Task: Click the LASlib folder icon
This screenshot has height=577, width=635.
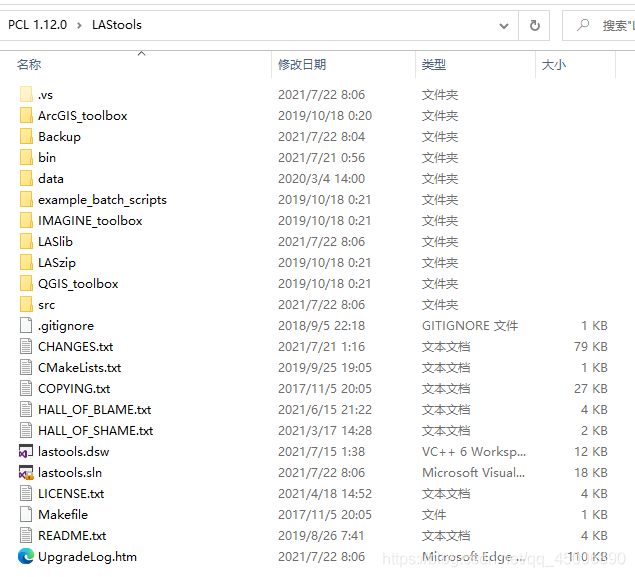Action: [26, 242]
